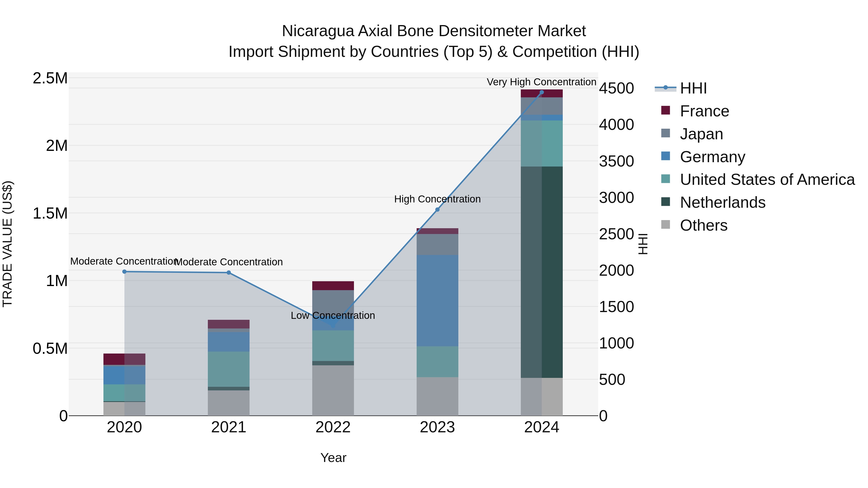Toggle United States of America legend entry
Viewport: 868px width, 488px height.
click(758, 180)
